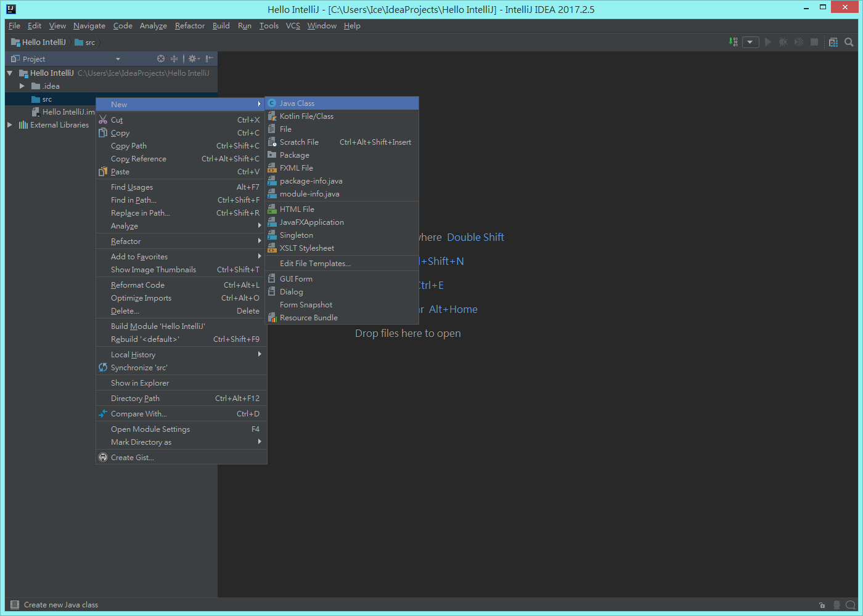Choose Java Class from New submenu
Viewport: 863px width, 616px height.
point(342,103)
